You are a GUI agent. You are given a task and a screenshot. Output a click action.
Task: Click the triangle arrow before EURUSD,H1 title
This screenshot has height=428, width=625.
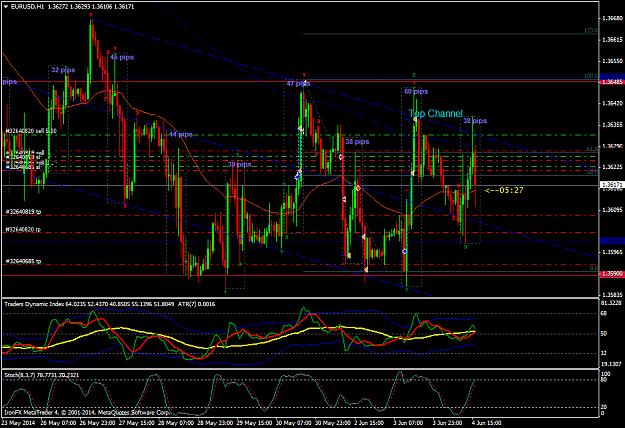click(6, 7)
